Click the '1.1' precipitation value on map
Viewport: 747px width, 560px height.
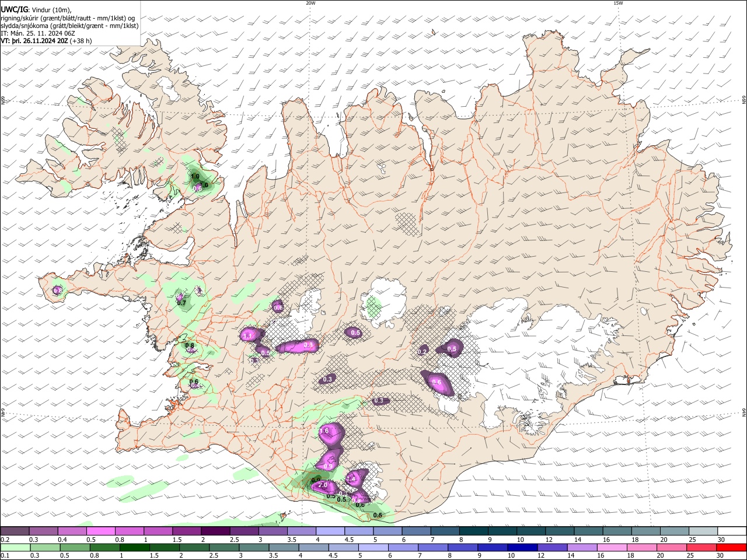tap(247, 336)
